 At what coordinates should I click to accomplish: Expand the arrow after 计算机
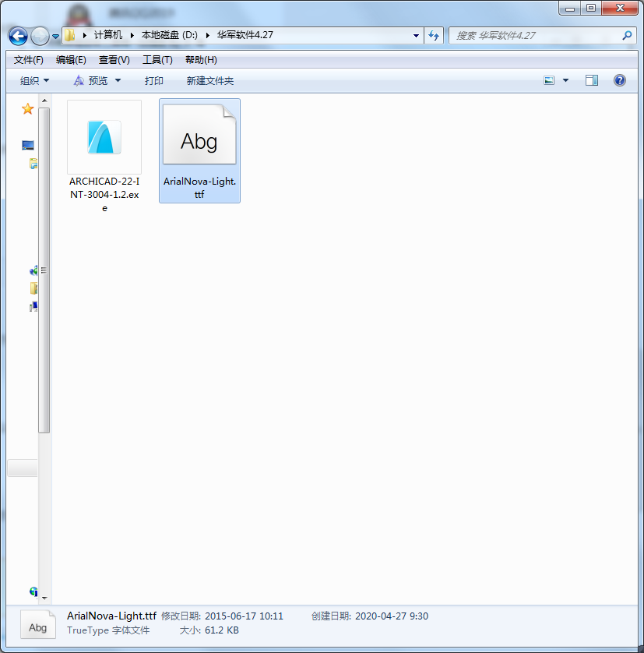(x=132, y=35)
